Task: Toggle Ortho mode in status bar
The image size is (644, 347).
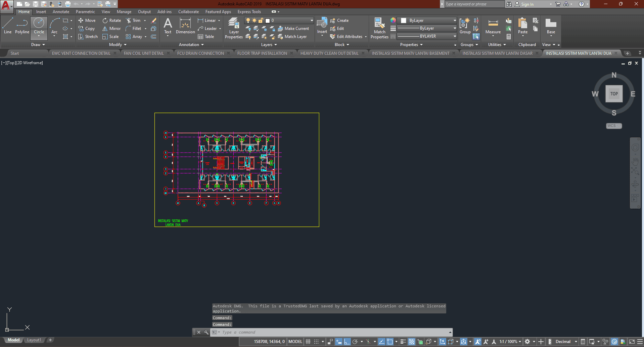Action: tap(347, 342)
